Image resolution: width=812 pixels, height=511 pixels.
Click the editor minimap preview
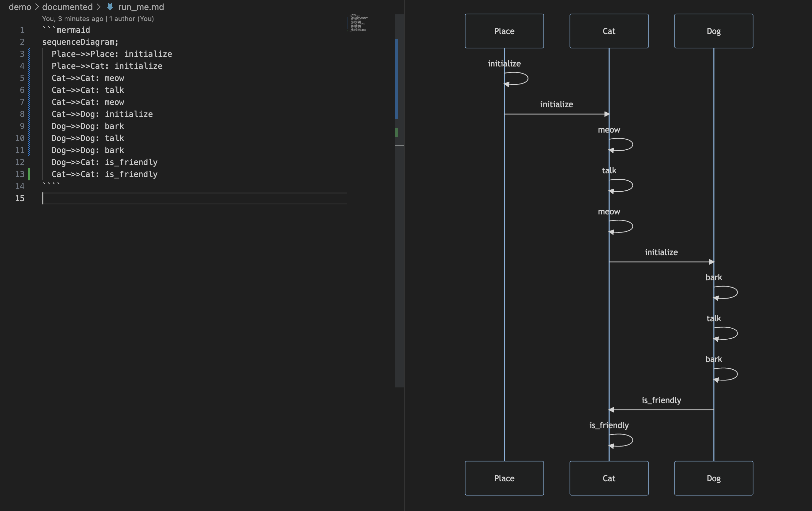point(358,23)
